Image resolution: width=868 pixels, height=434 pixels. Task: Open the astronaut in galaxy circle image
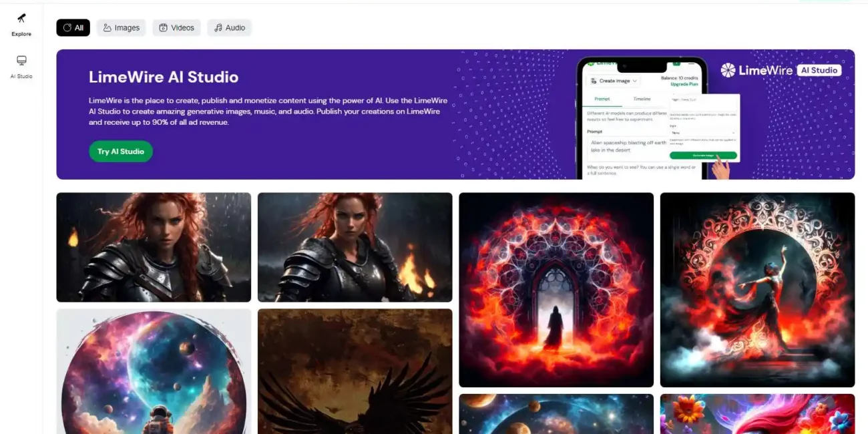pyautogui.click(x=154, y=371)
